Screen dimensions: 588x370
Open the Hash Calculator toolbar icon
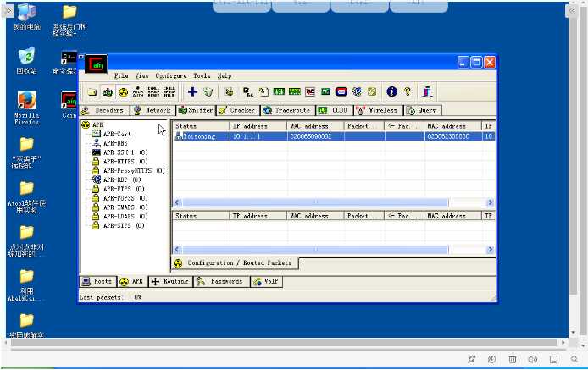tap(325, 91)
